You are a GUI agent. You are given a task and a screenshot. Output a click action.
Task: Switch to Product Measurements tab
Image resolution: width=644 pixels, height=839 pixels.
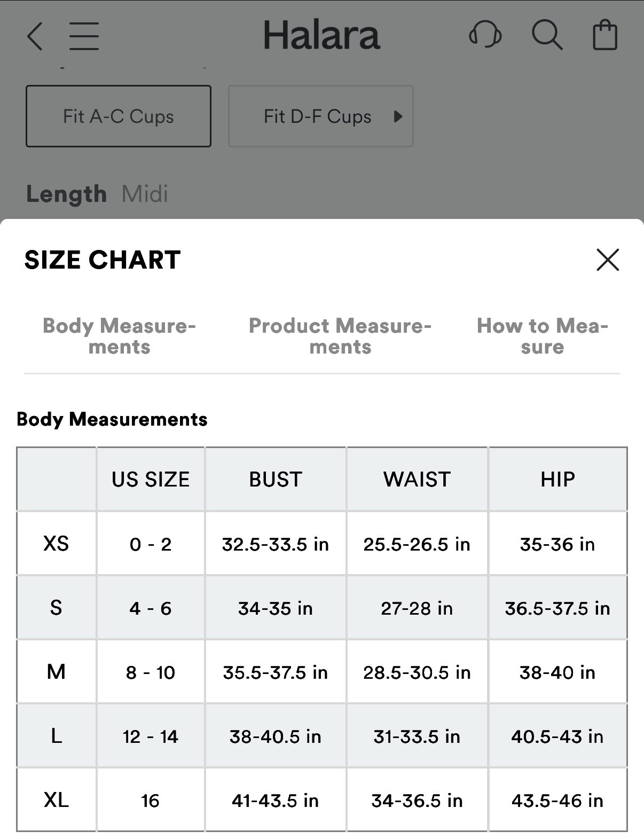coord(340,336)
